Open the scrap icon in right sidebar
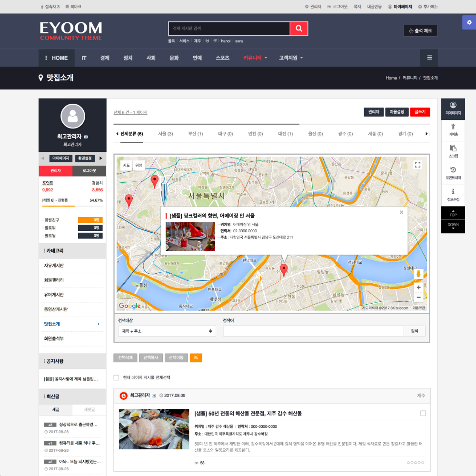 tap(453, 150)
